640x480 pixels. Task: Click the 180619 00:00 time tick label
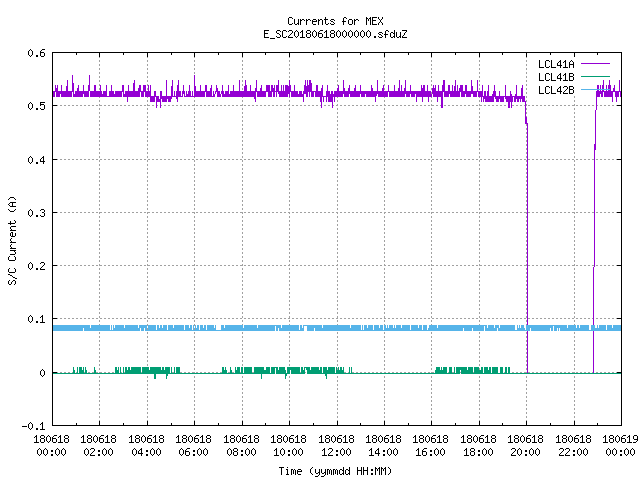[620, 446]
